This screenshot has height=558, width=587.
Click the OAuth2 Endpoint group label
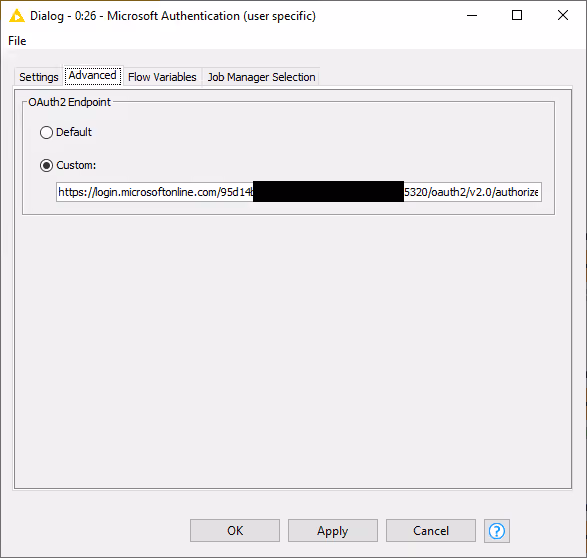click(70, 102)
